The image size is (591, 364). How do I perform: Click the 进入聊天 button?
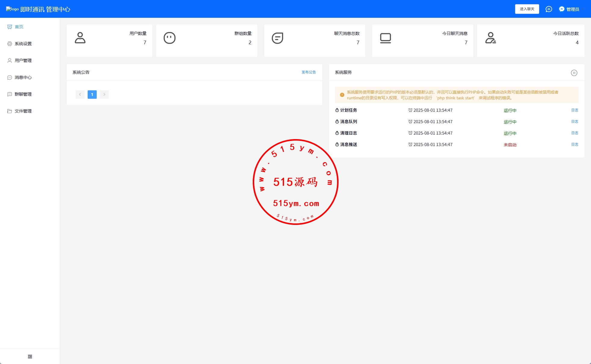coord(527,9)
